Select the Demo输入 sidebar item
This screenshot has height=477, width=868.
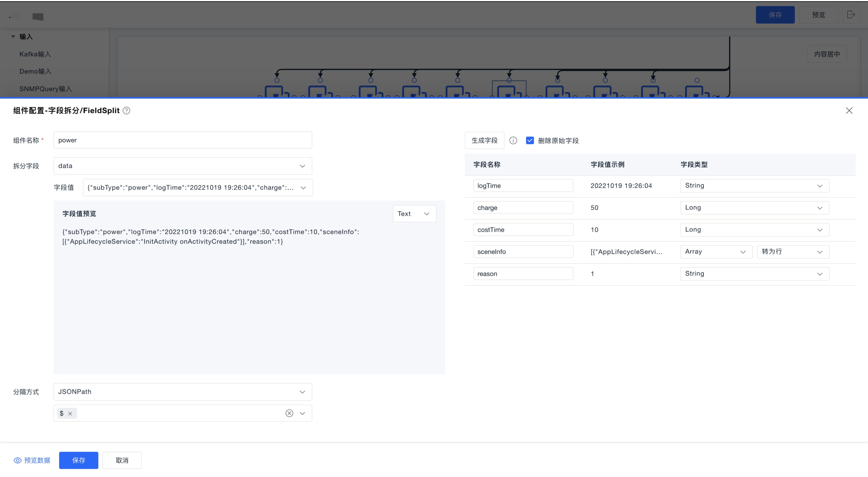(35, 71)
